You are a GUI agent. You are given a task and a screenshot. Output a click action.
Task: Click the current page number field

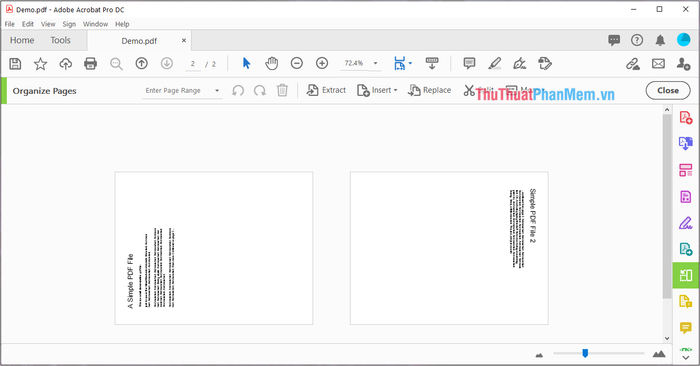(193, 64)
